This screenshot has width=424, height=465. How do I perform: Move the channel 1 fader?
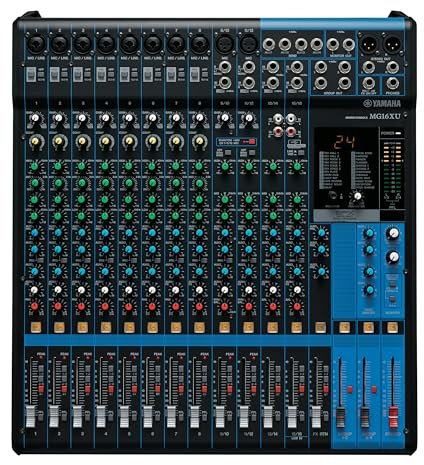coord(31,416)
